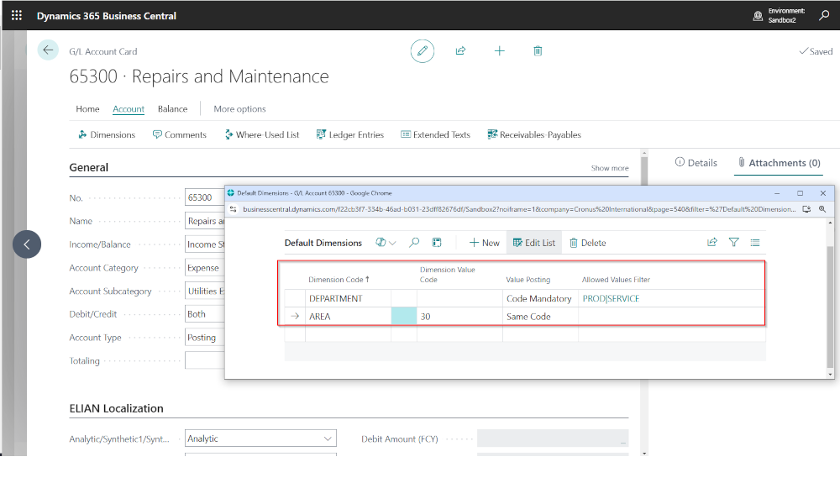Image resolution: width=840 pixels, height=504 pixels.
Task: Open Receivables-Payables
Action: tap(534, 134)
